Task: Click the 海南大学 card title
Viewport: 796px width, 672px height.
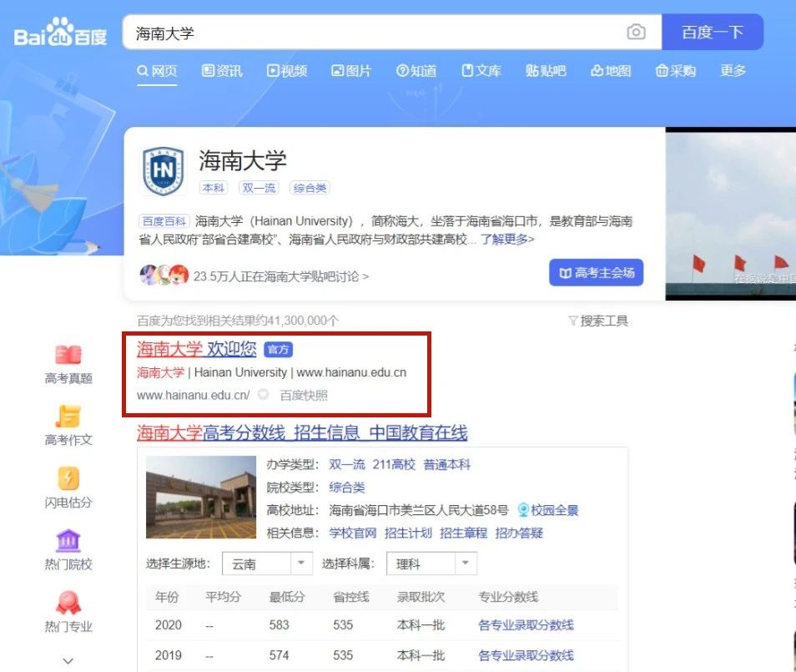Action: pyautogui.click(x=243, y=160)
